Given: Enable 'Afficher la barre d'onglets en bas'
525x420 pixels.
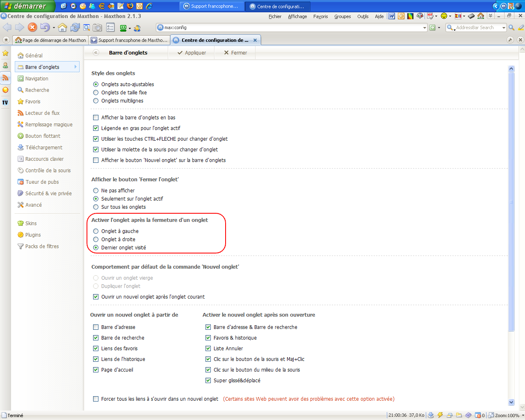Looking at the screenshot, I should [x=96, y=118].
